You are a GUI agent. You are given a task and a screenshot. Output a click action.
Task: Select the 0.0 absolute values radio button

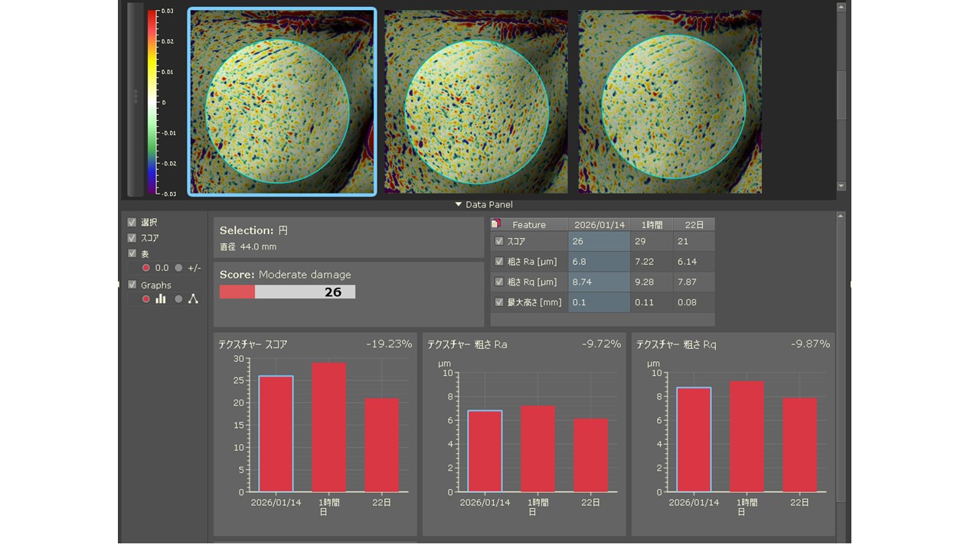tap(145, 268)
